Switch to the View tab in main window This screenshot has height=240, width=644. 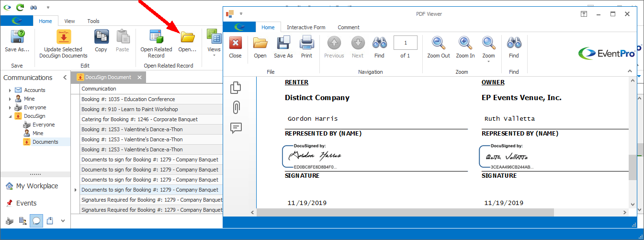coord(70,21)
